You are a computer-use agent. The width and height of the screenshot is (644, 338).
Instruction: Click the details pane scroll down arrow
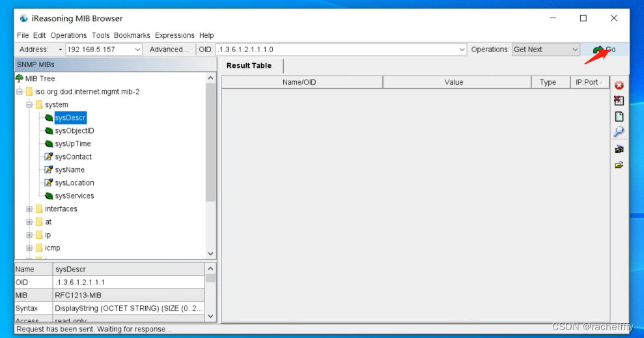tap(211, 317)
